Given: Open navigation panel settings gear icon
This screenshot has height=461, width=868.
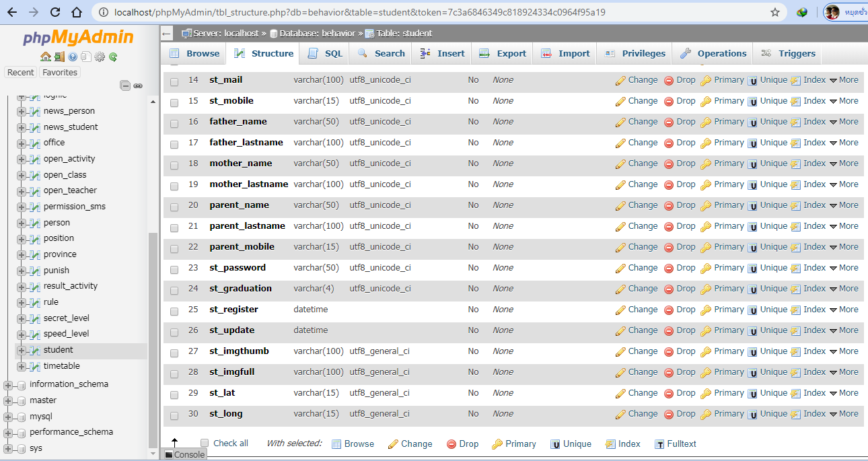Looking at the screenshot, I should coord(100,57).
